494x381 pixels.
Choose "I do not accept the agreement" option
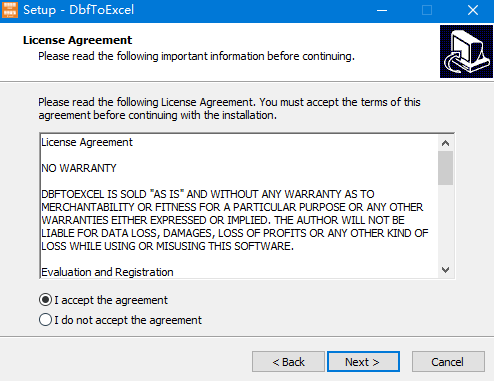[x=45, y=320]
